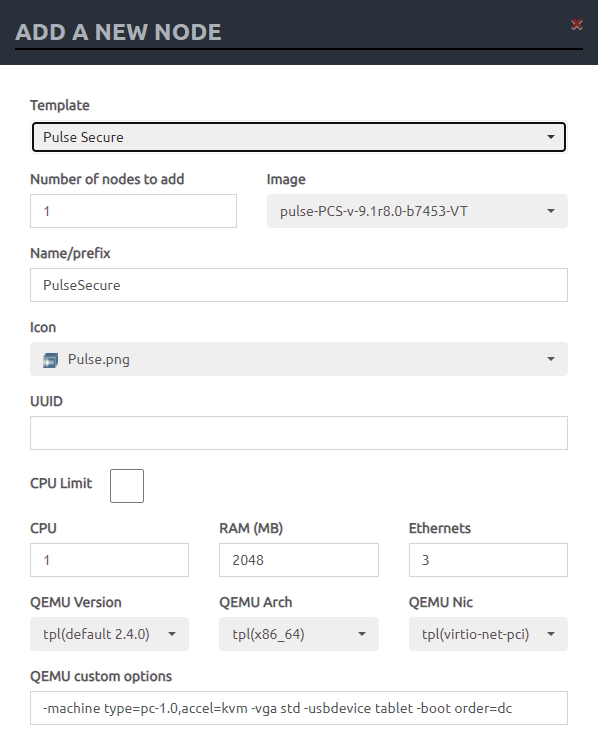Open the QEMU Version dropdown

109,634
